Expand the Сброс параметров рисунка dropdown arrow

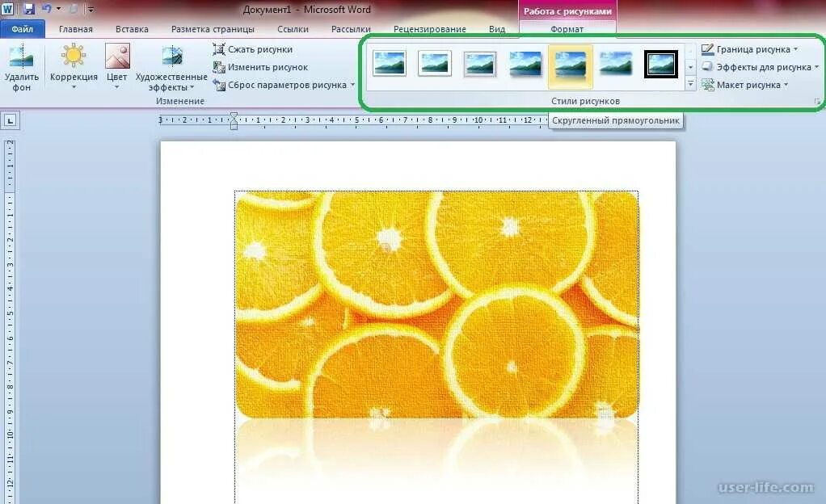point(352,84)
